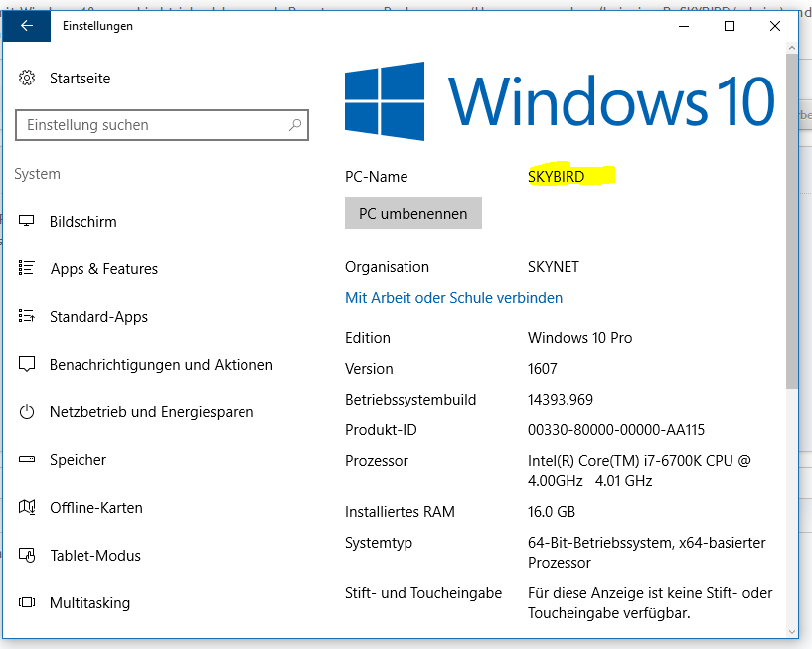Image resolution: width=812 pixels, height=649 pixels.
Task: Click the System section heading
Action: point(38,174)
